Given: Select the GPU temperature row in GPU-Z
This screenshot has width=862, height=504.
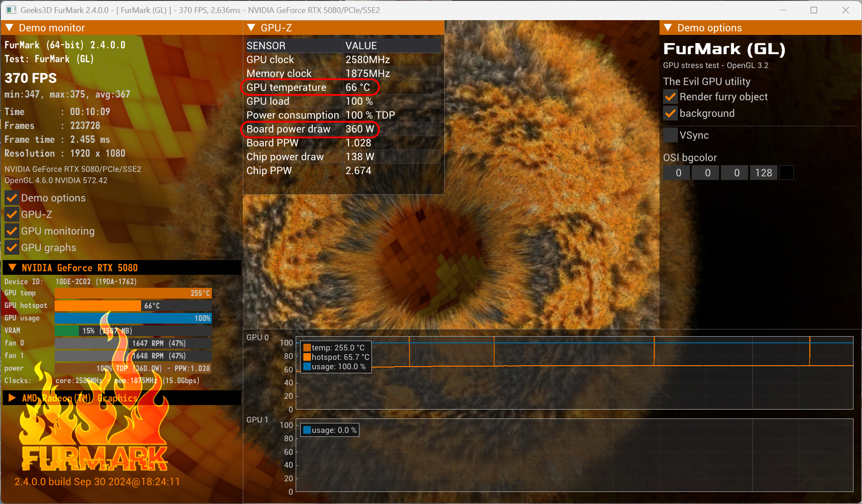Looking at the screenshot, I should pos(343,87).
